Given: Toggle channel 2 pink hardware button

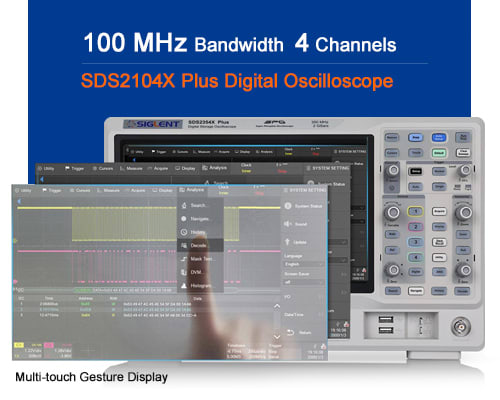Looking at the screenshot, I should [x=415, y=227].
